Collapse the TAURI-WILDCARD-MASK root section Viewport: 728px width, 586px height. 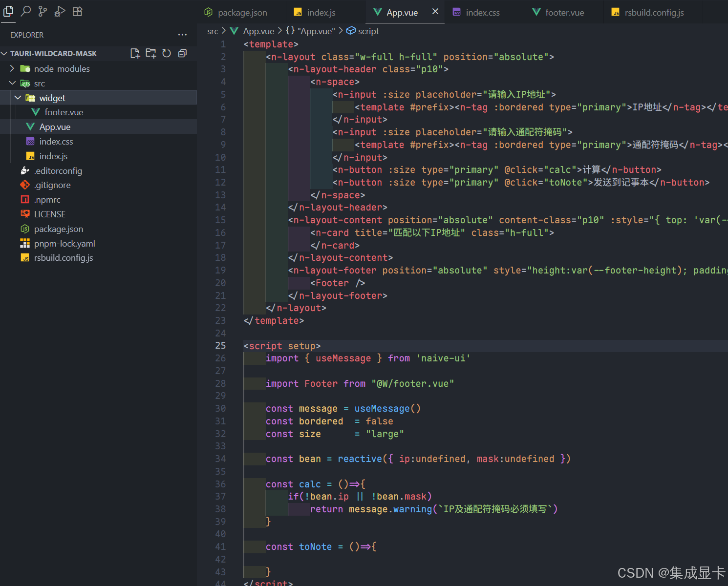pos(4,53)
